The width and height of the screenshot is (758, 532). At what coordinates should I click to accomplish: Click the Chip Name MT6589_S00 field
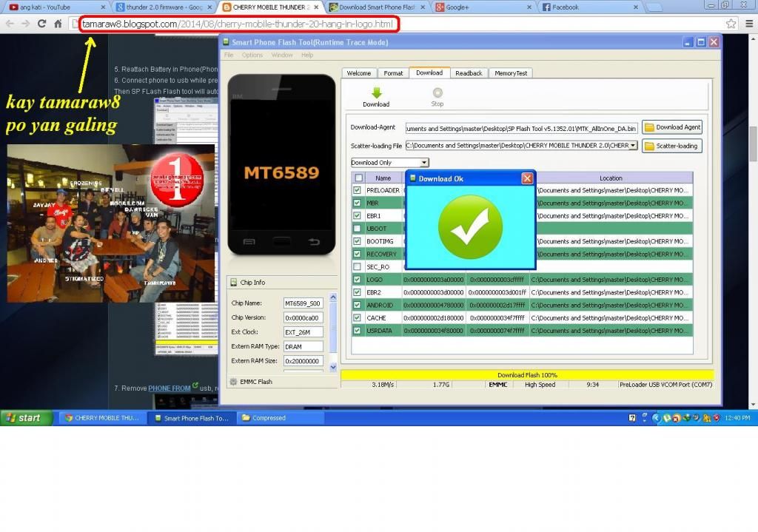tap(303, 303)
